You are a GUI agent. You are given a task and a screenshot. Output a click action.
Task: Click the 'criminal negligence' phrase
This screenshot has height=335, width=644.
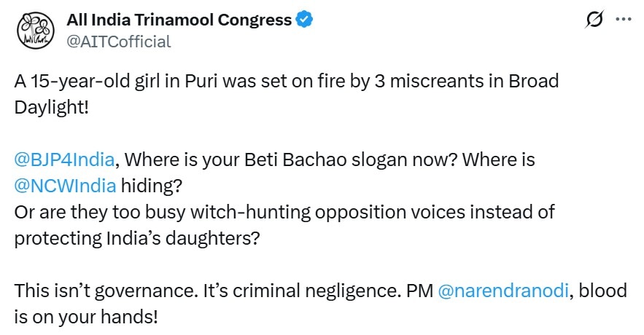tap(317, 291)
